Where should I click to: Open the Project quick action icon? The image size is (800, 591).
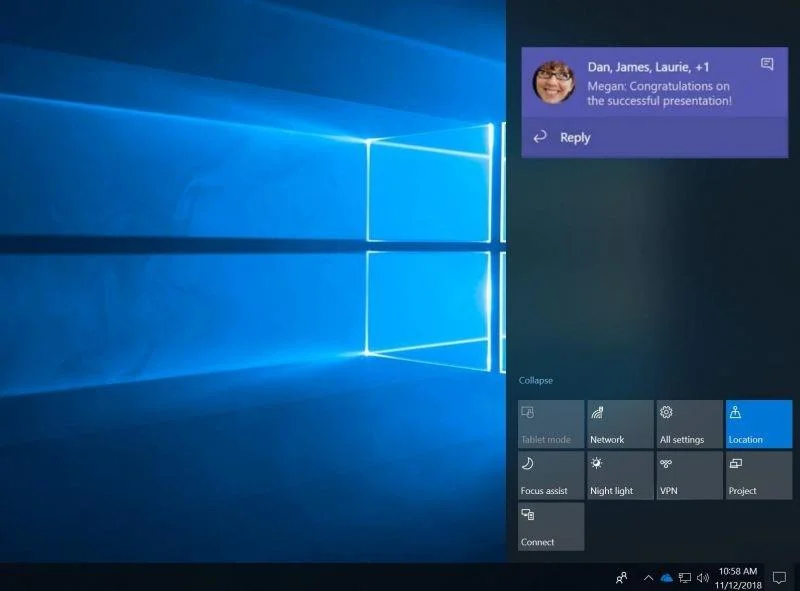(758, 474)
